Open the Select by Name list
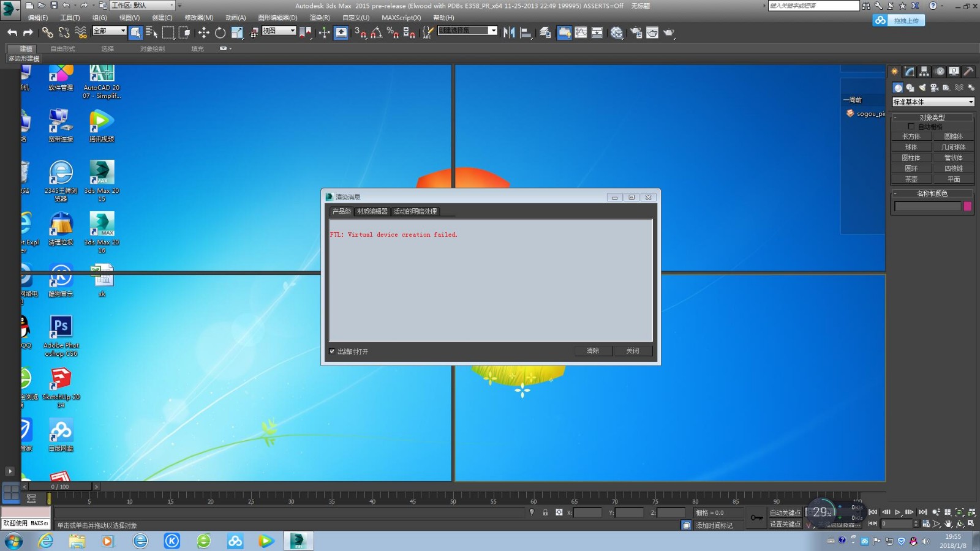 pos(151,32)
